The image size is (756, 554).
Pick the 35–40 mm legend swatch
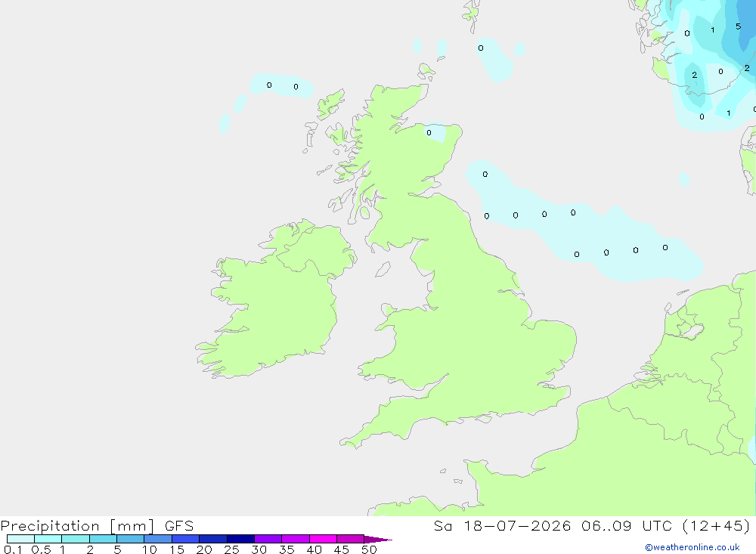(296, 539)
